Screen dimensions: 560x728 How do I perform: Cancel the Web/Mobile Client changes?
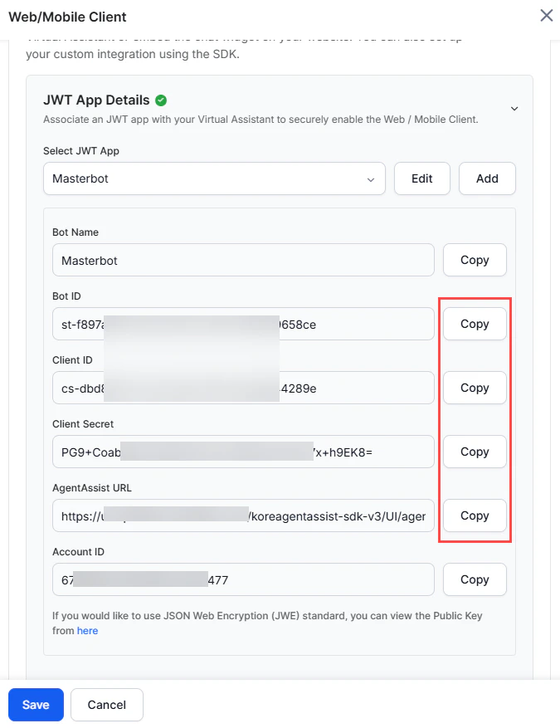(106, 704)
